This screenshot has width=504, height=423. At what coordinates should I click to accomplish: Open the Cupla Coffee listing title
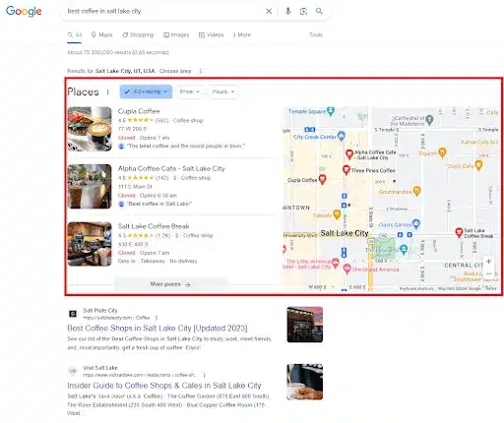click(139, 111)
